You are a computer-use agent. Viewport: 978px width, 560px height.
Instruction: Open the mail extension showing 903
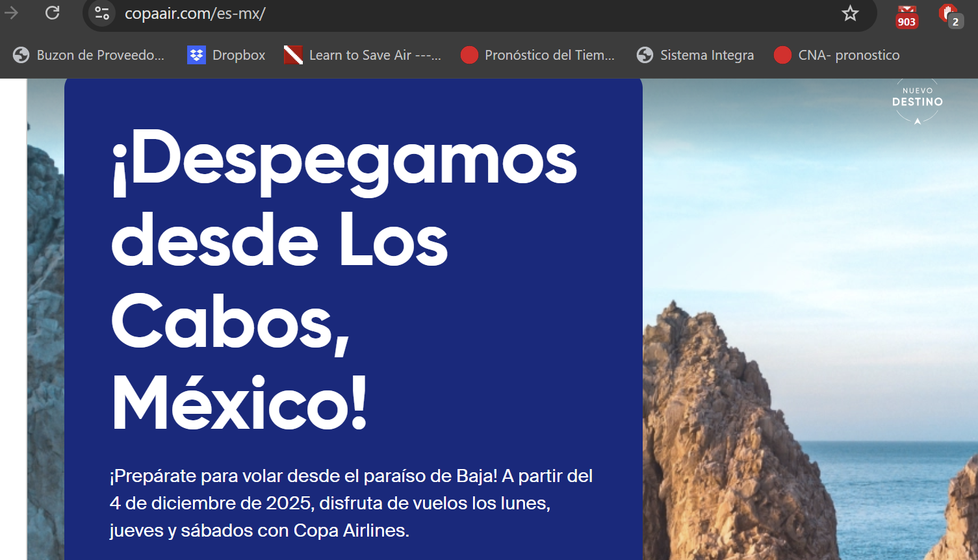click(x=907, y=16)
